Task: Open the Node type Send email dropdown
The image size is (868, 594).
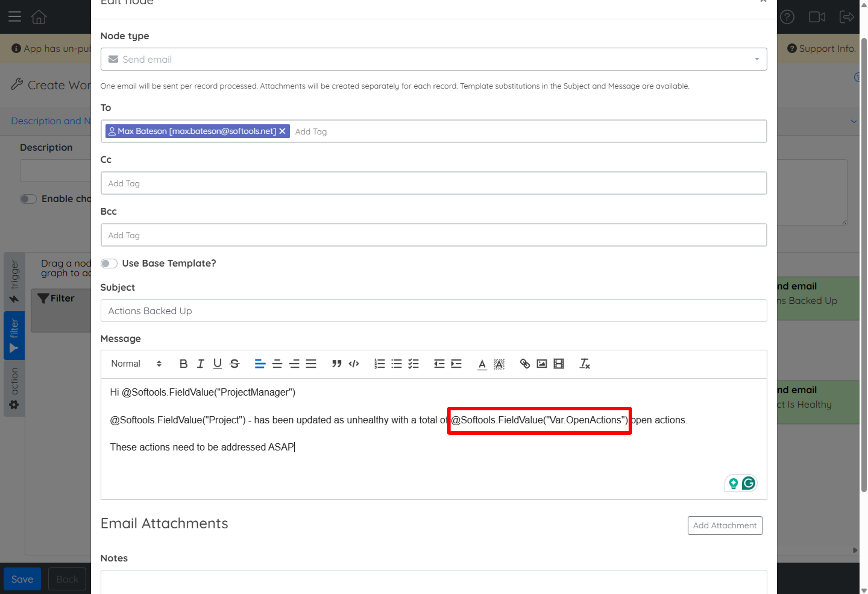Action: 434,59
